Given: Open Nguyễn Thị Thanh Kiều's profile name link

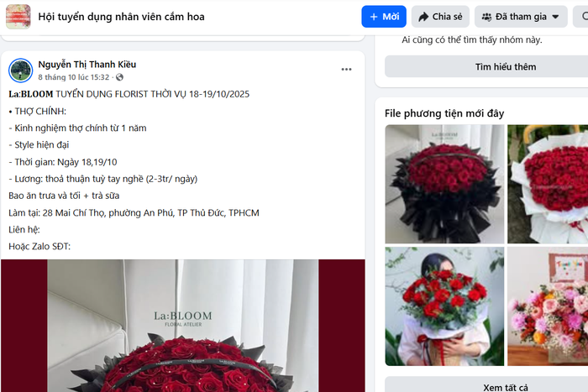Looking at the screenshot, I should click(87, 65).
